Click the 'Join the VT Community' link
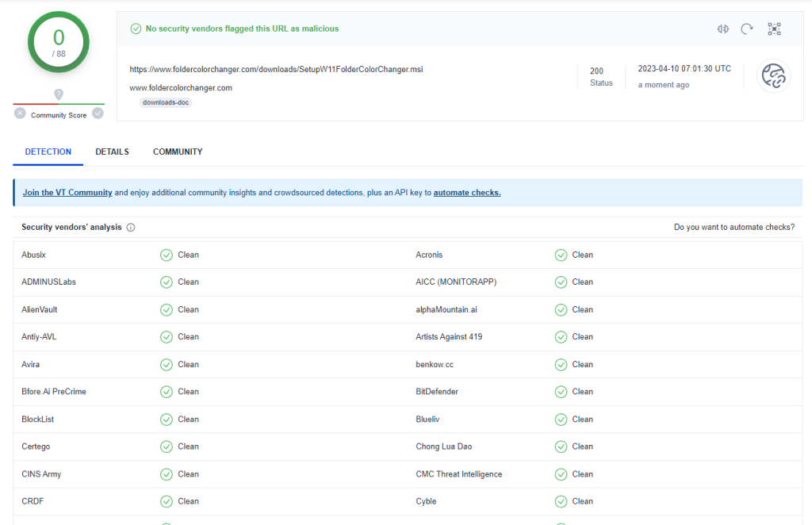Viewport: 812px width, 525px height. [x=67, y=193]
